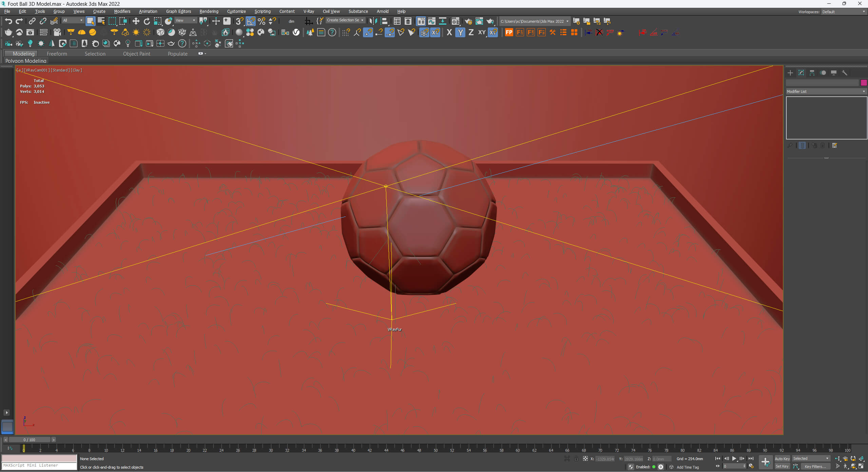
Task: Click the pink object color swatch
Action: tap(864, 82)
